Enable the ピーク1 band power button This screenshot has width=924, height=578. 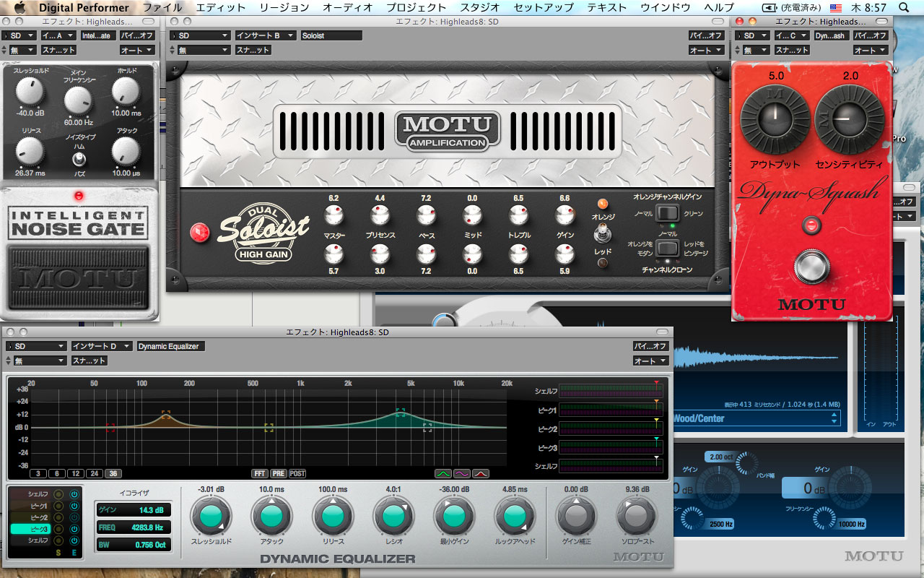[x=74, y=506]
